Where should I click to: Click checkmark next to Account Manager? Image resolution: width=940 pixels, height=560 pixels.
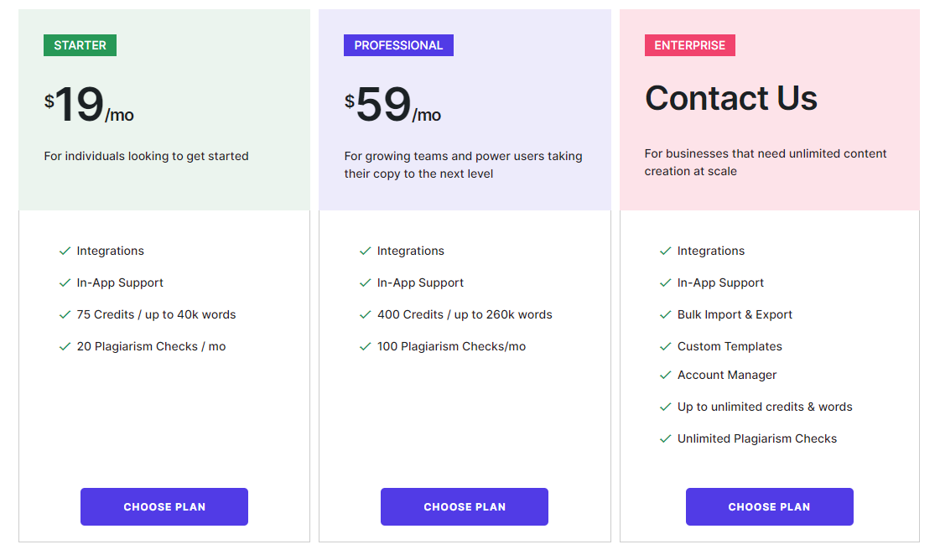[x=665, y=375]
